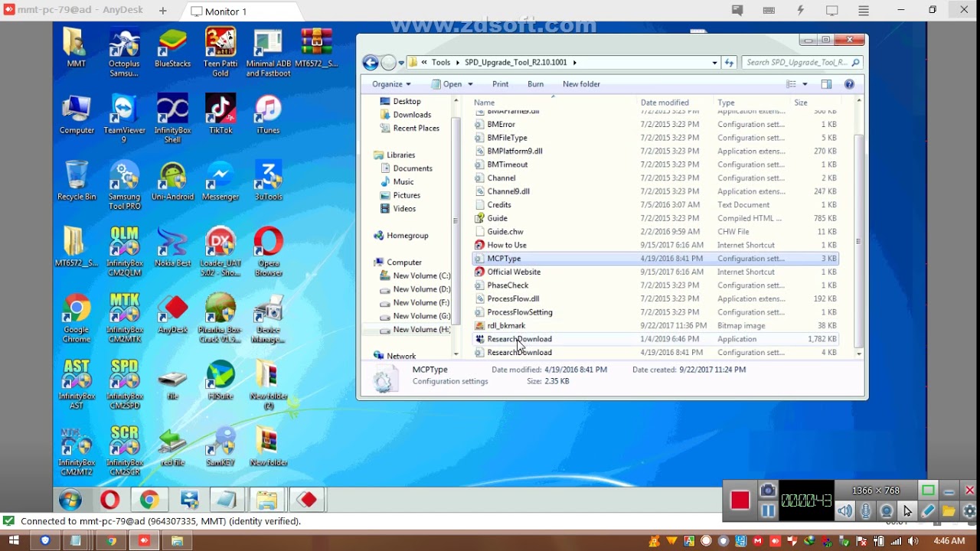Select InfinityBox CM2QLM shortcut
The height and width of the screenshot is (551, 980).
(x=124, y=252)
